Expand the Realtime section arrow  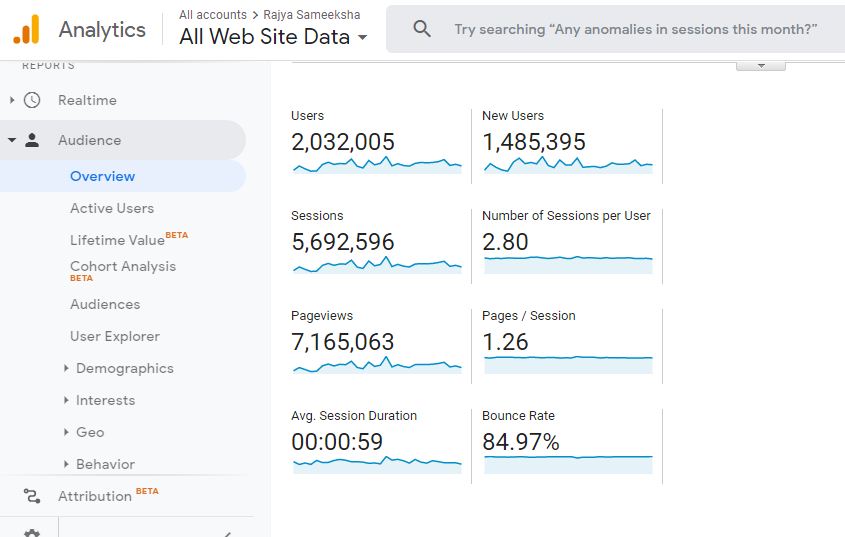coord(12,100)
